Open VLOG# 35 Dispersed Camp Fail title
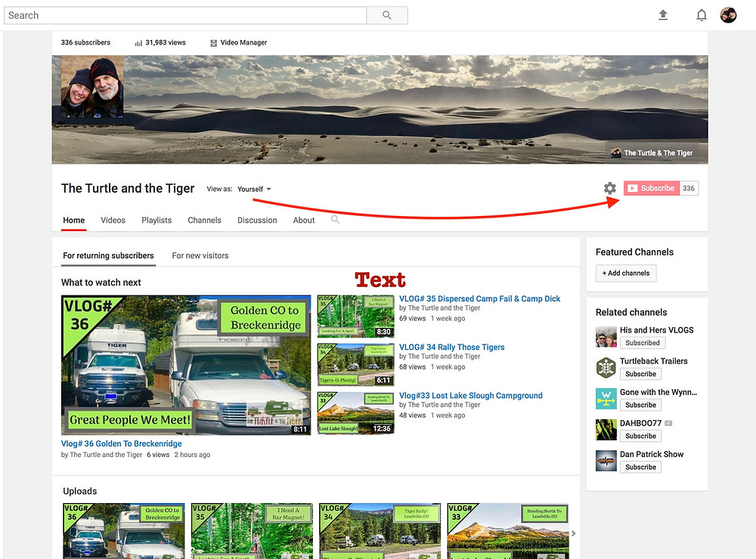 pyautogui.click(x=480, y=299)
